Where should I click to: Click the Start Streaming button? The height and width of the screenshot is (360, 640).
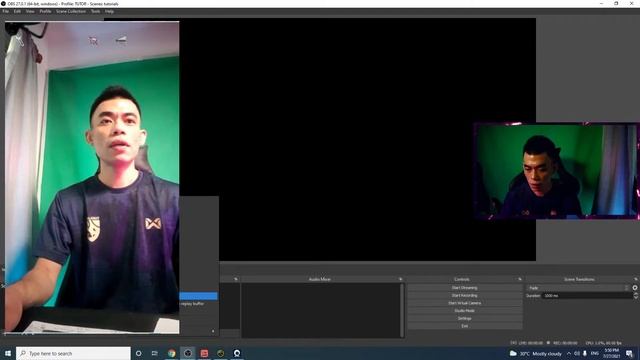(x=464, y=288)
